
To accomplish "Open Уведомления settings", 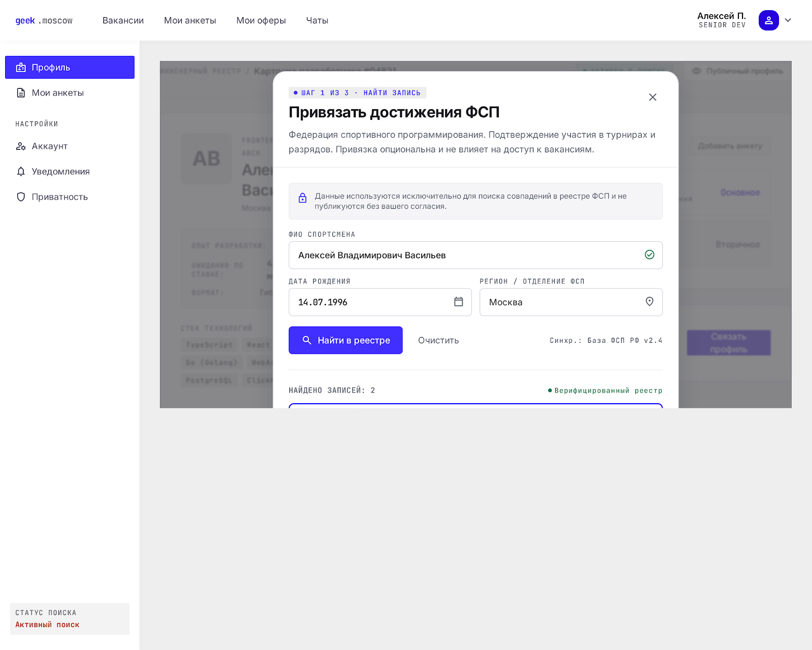I will [x=70, y=172].
